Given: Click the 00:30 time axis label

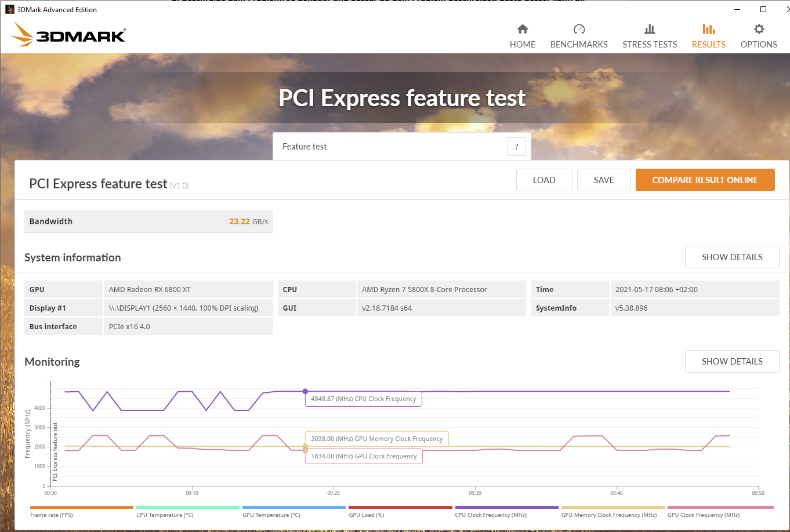Looking at the screenshot, I should click(475, 493).
